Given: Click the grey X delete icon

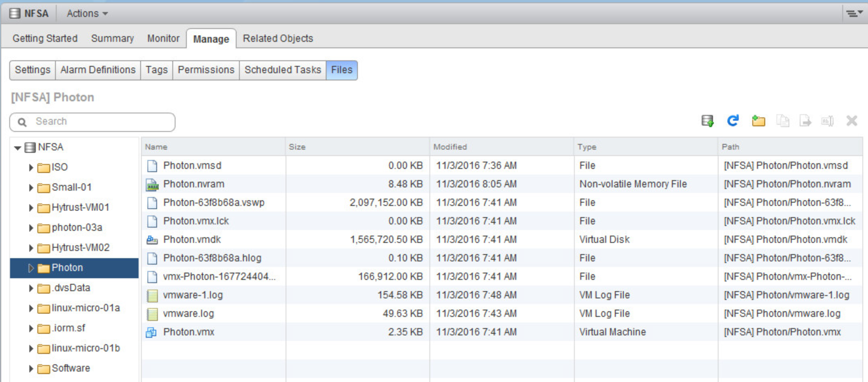Looking at the screenshot, I should tap(852, 121).
